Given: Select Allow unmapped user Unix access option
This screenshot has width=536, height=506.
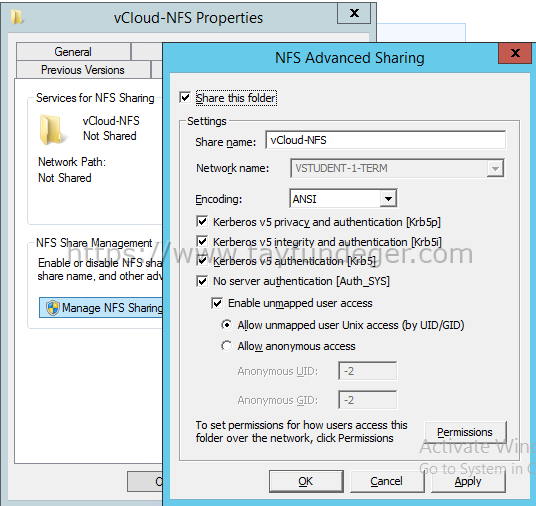Looking at the screenshot, I should pos(226,325).
